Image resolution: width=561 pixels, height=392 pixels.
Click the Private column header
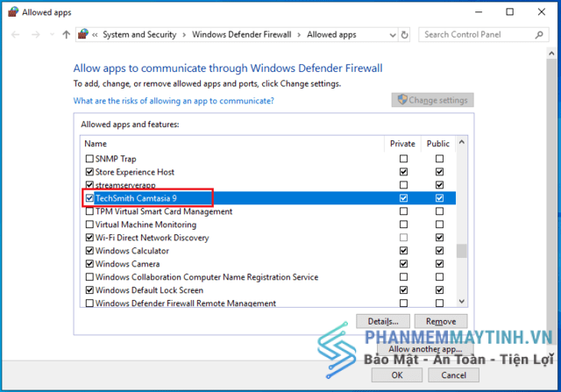click(402, 144)
